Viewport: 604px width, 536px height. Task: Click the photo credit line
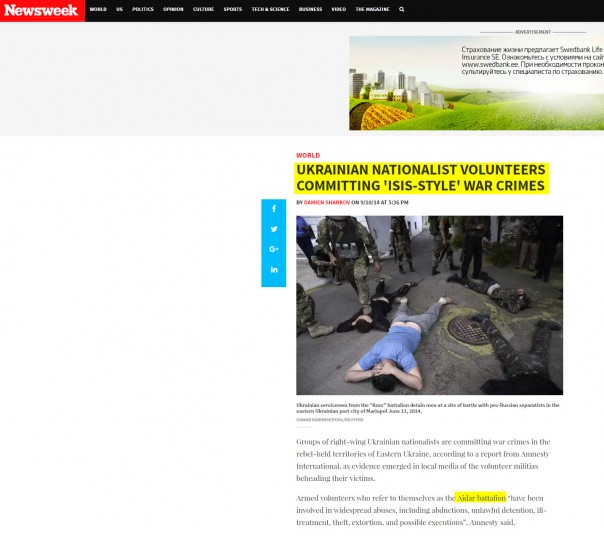coord(330,420)
